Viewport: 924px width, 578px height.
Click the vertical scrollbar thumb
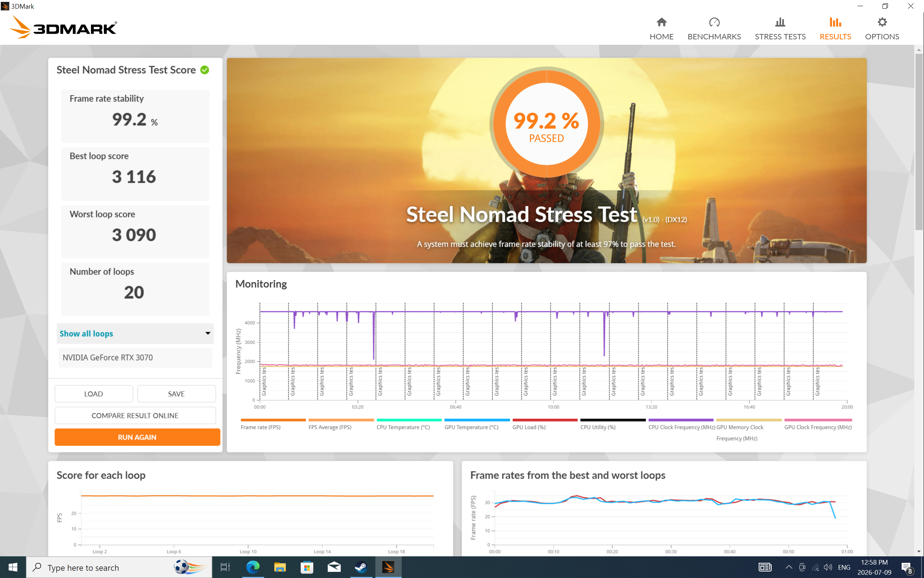919,142
